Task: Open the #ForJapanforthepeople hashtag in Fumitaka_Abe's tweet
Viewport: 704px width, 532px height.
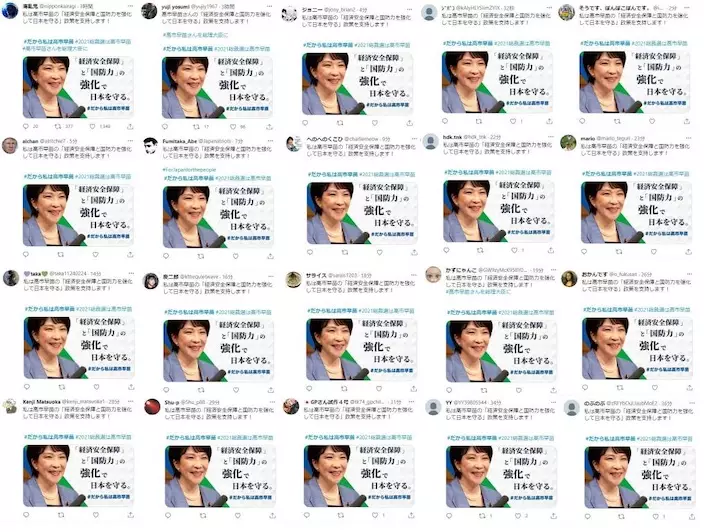Action: pos(189,170)
